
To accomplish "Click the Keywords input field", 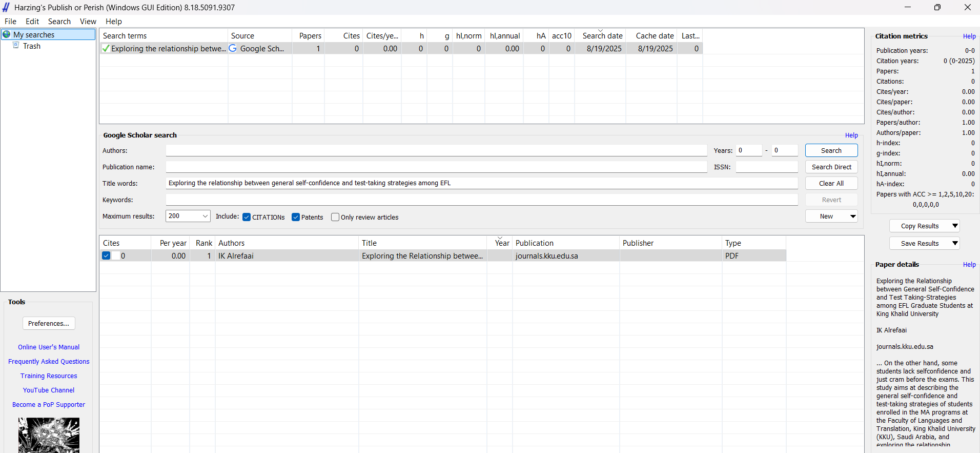I will 482,200.
